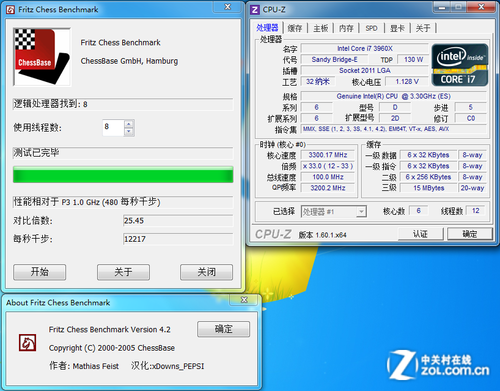The height and width of the screenshot is (391, 500).
Task: Click the technology value 32 纳米
Action: (x=318, y=82)
